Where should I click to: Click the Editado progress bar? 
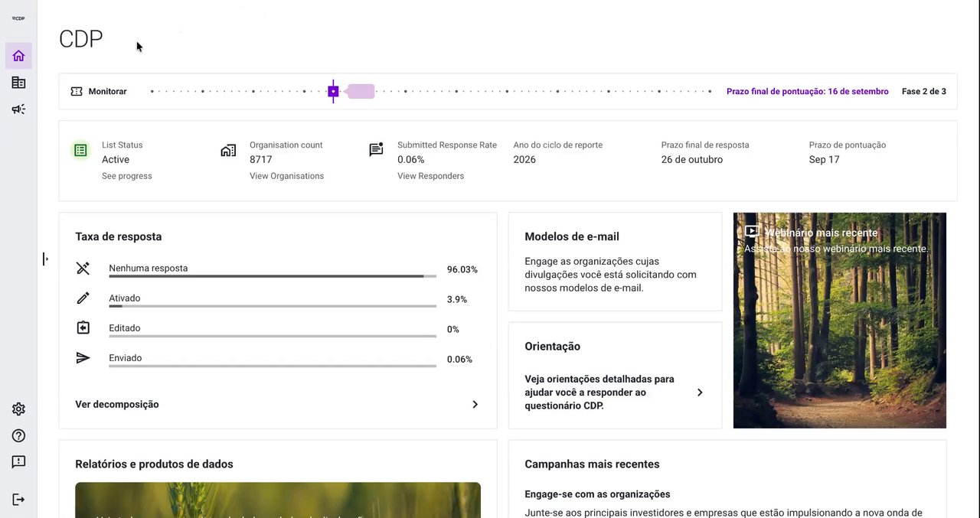[x=273, y=336]
